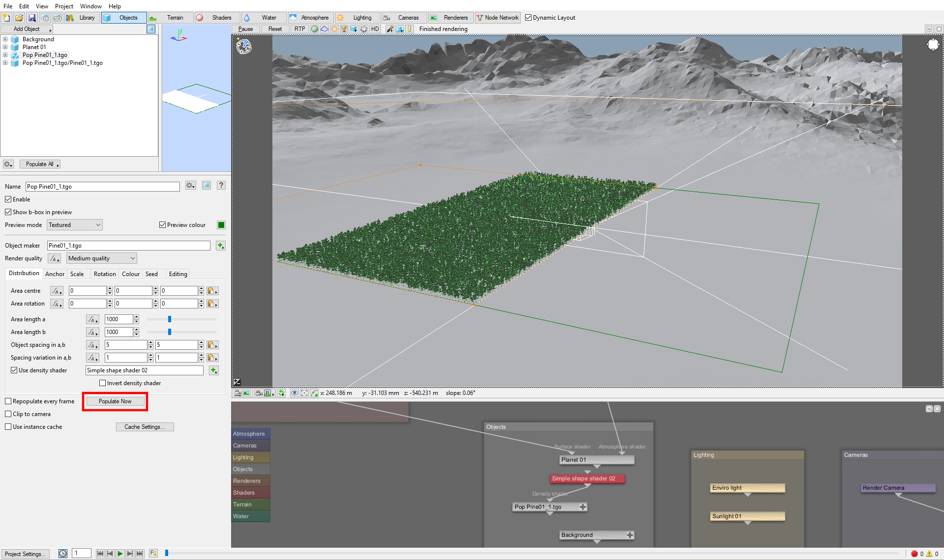Screen dimensions: 944x560
Task: Enable Use instance cache
Action: click(x=8, y=427)
